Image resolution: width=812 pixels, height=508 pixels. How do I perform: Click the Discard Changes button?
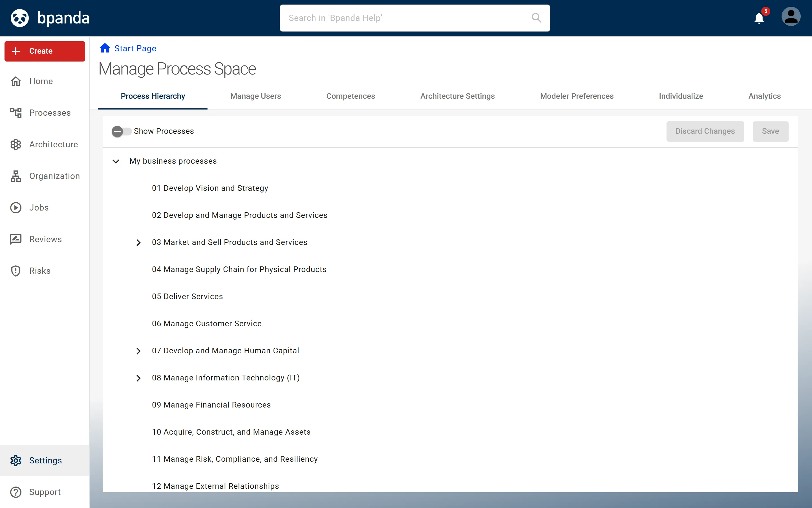click(x=705, y=131)
